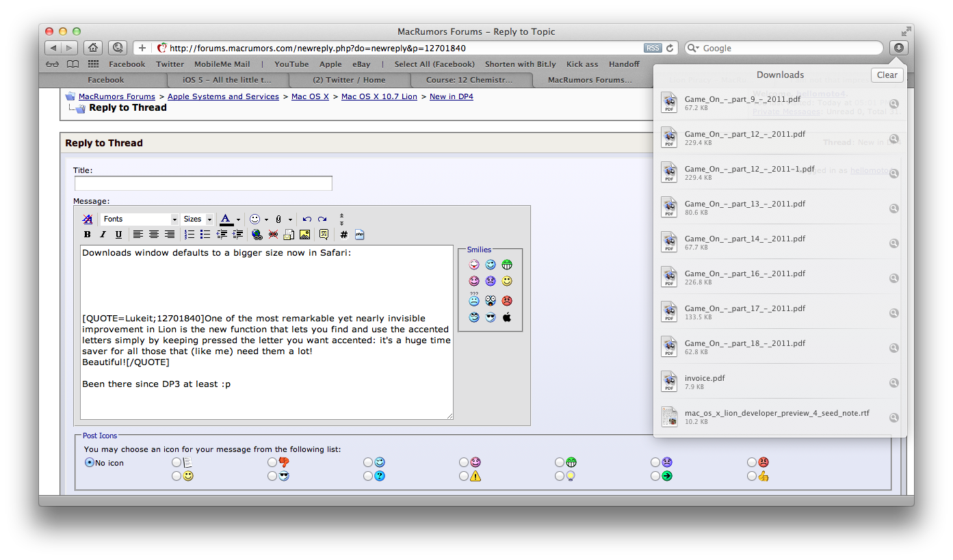
Task: Click Safari's Downloads toolbar button
Action: click(898, 48)
